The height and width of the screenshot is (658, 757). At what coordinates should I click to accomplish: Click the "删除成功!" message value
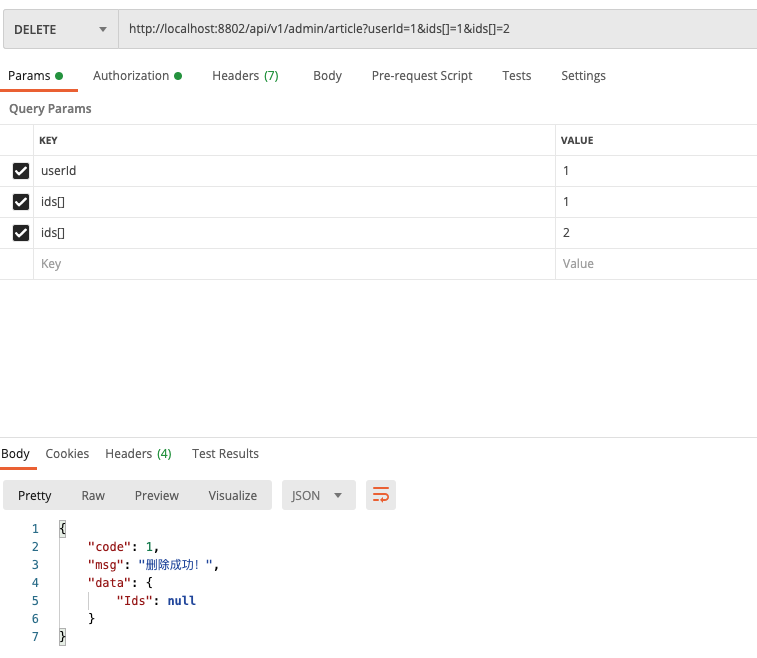tap(175, 564)
